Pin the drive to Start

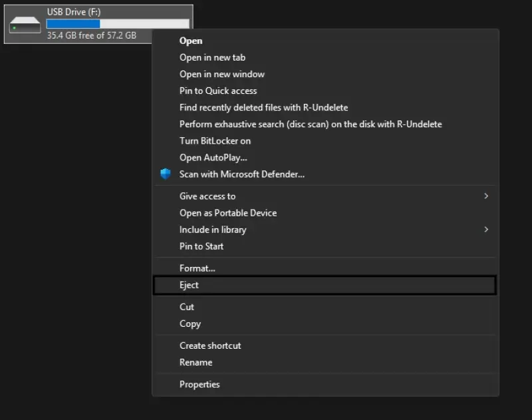click(325, 246)
